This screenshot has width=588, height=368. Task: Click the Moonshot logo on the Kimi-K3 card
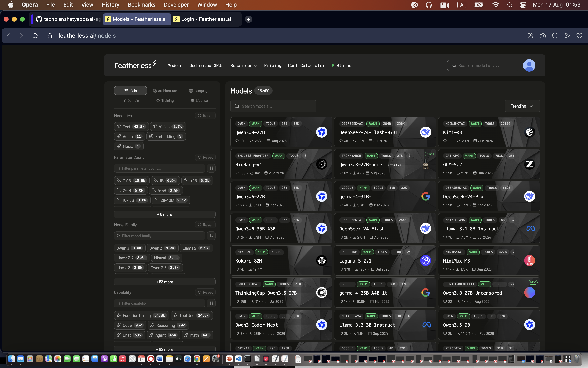click(x=529, y=132)
